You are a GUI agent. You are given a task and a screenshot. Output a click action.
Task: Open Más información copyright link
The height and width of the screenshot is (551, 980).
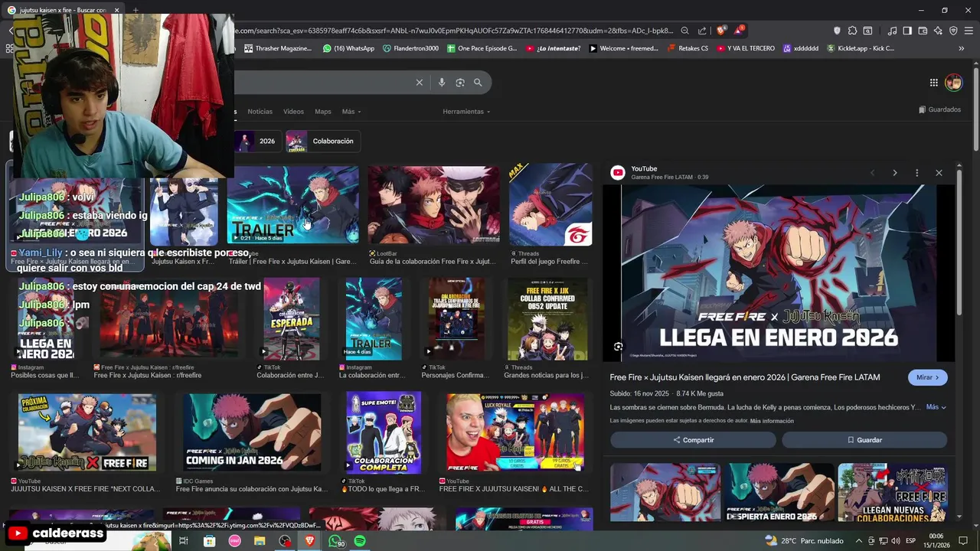[x=772, y=421]
